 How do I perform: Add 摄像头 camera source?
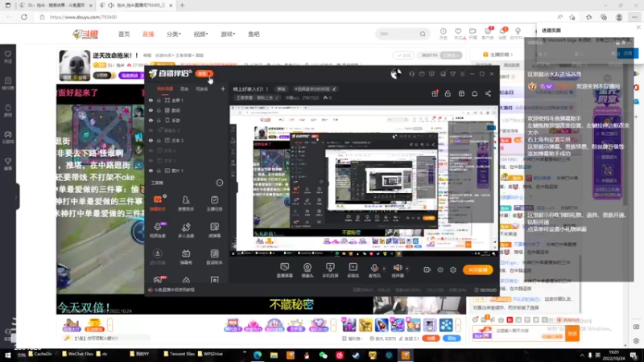point(308,269)
